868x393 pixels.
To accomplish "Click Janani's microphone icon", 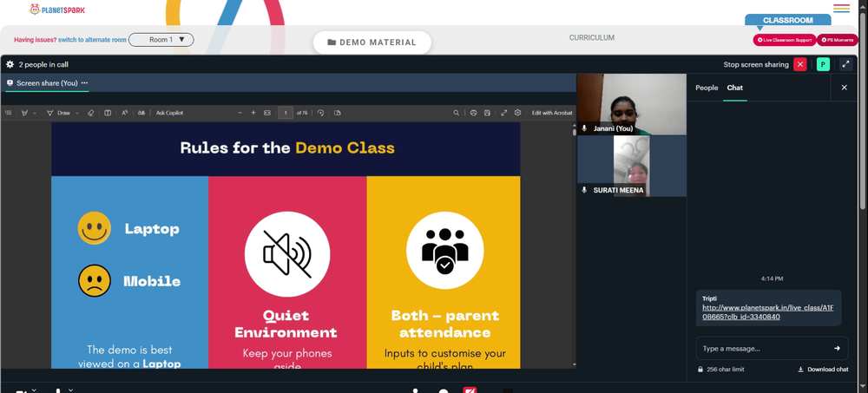I will 584,128.
